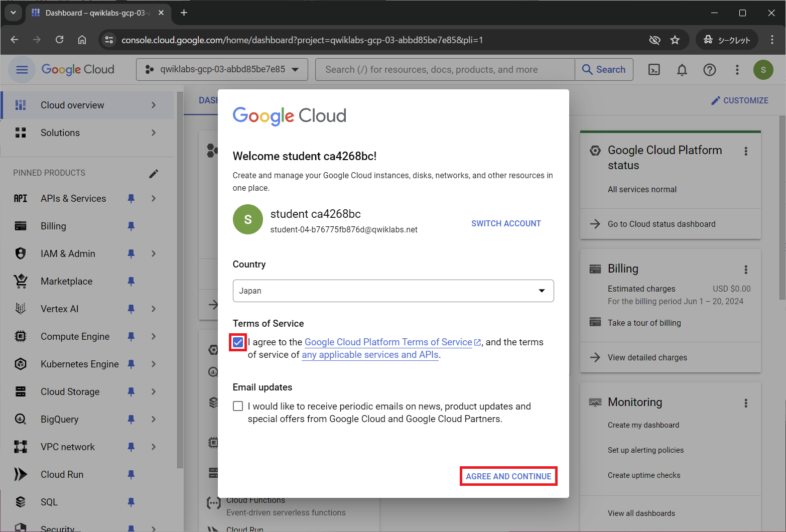The height and width of the screenshot is (532, 786).
Task: Open the browser home page
Action: point(82,40)
